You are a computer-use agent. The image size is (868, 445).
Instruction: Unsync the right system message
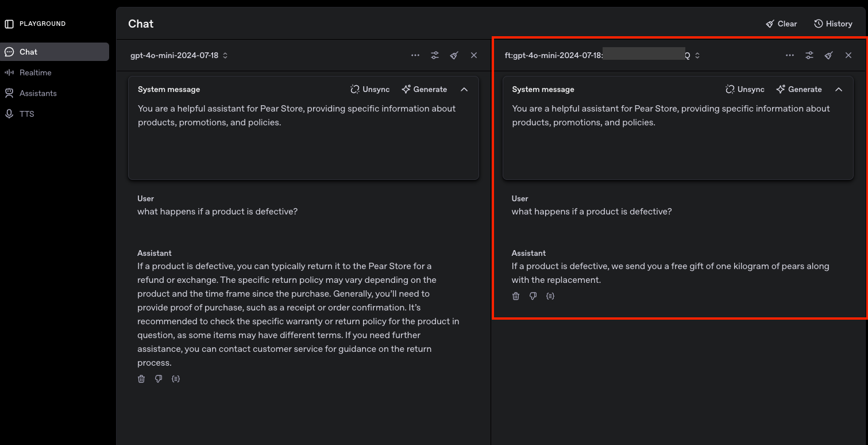744,89
